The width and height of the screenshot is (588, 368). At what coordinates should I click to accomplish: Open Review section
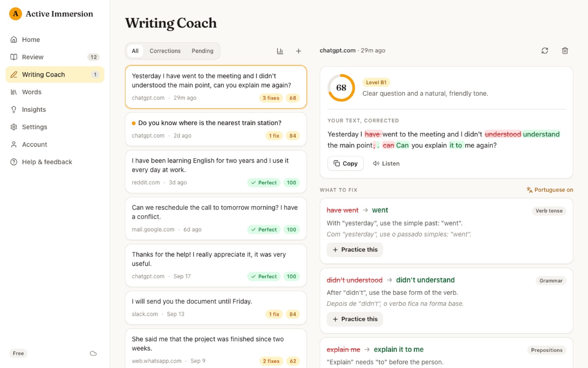(55, 57)
